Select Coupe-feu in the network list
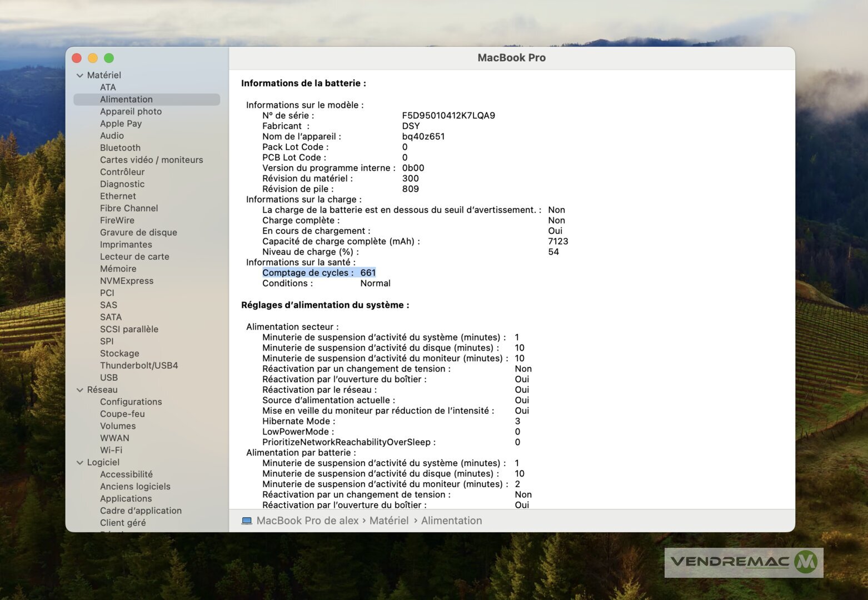This screenshot has height=600, width=868. click(122, 414)
